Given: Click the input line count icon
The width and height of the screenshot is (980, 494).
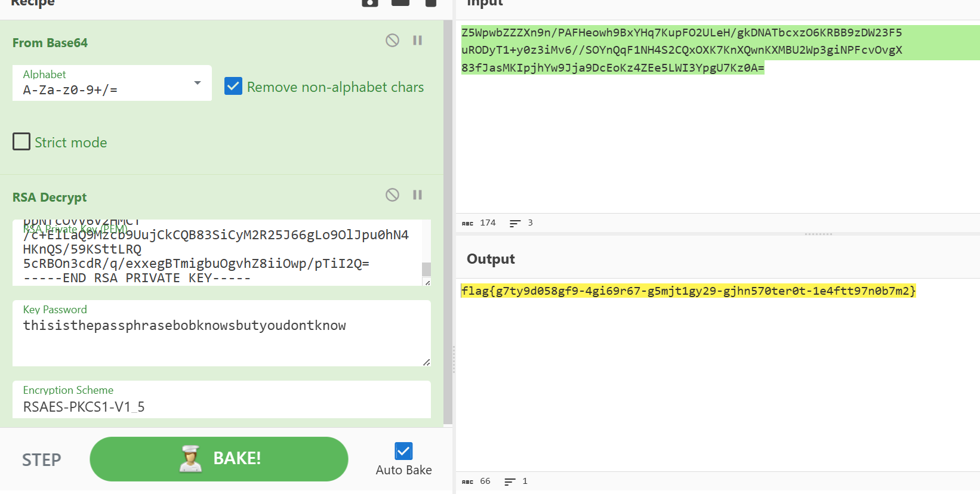Looking at the screenshot, I should 514,223.
